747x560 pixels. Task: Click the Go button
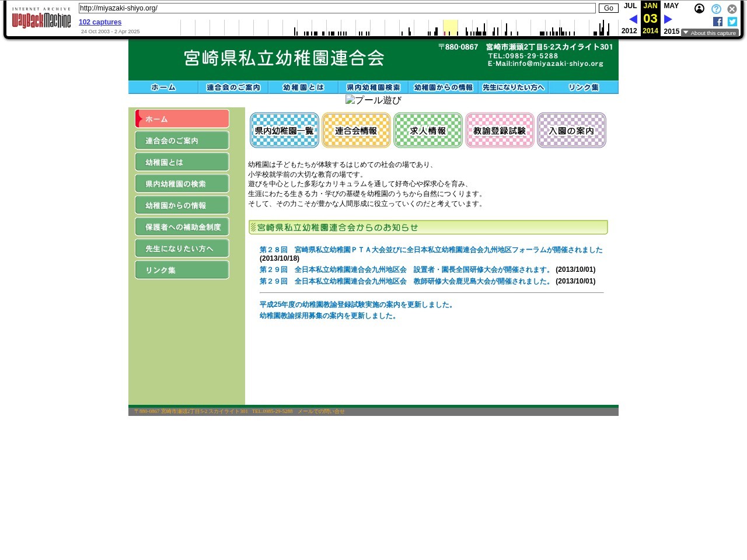pyautogui.click(x=608, y=8)
